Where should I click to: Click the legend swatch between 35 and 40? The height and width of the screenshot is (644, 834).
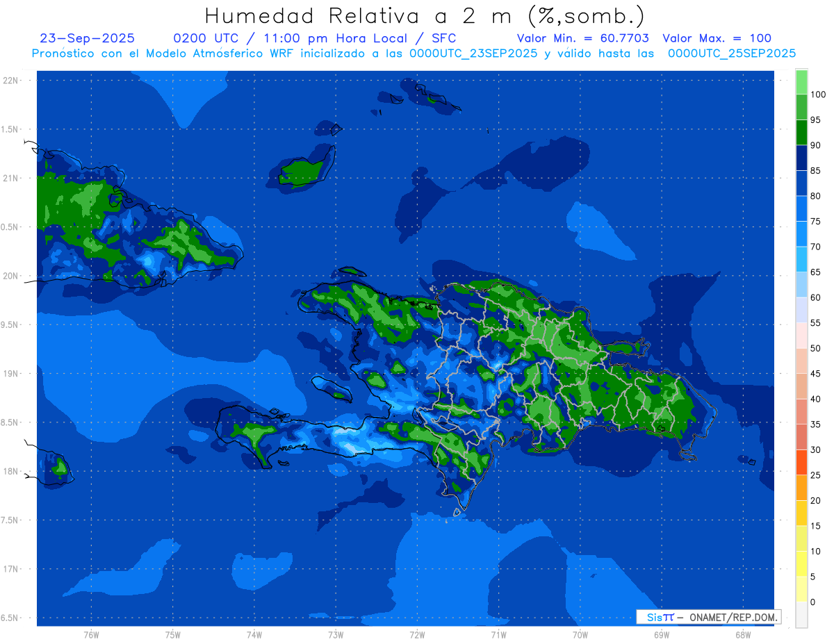(801, 411)
